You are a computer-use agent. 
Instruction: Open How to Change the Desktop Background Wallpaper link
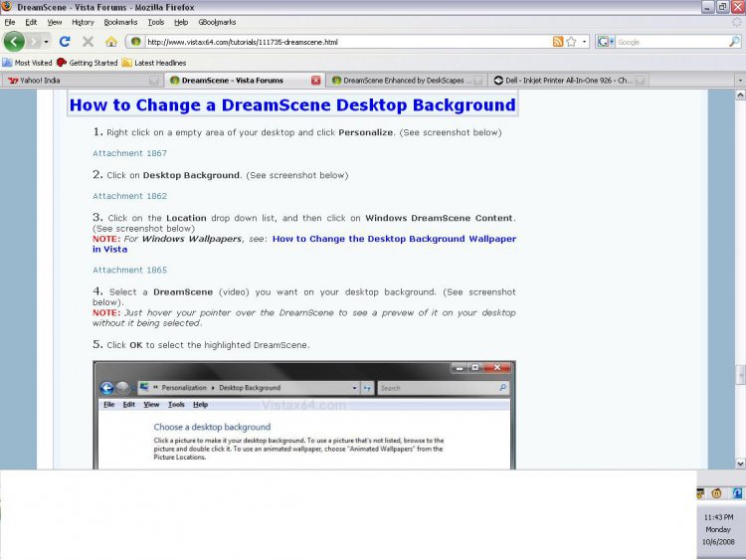[304, 244]
